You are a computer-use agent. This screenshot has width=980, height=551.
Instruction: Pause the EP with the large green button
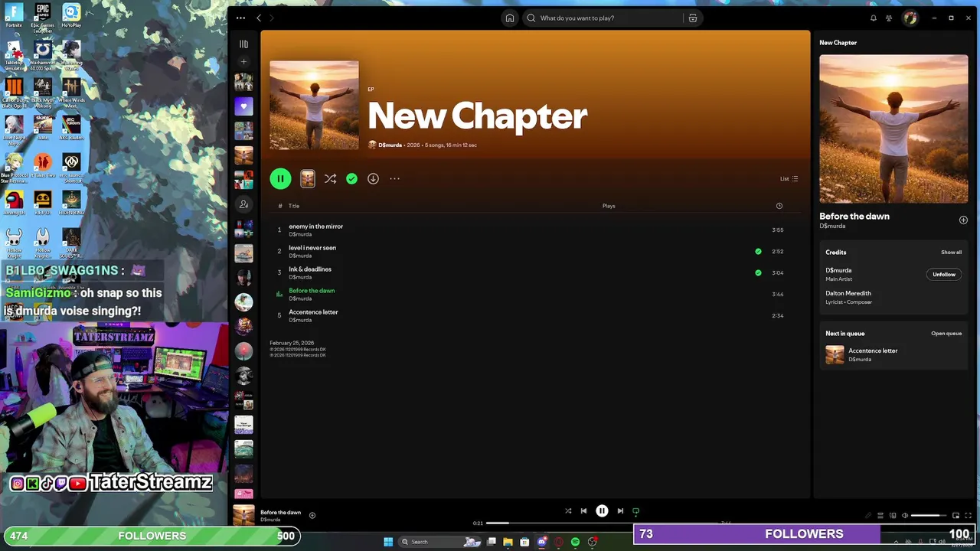[x=280, y=178]
